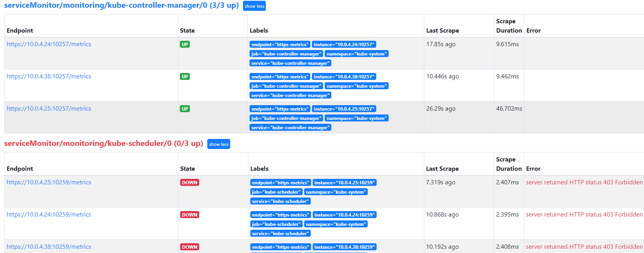The width and height of the screenshot is (644, 253).
Task: Select scrape duration 9.615ms
Action: (x=507, y=44)
